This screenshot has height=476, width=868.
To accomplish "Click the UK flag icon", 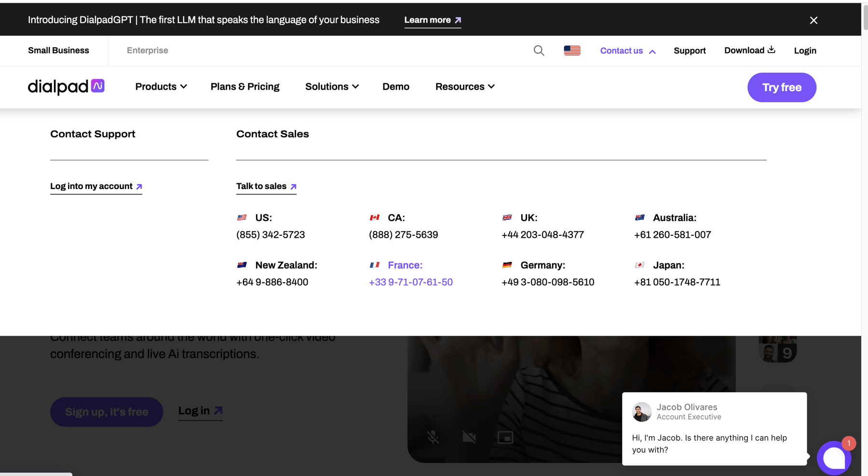I will pos(507,218).
